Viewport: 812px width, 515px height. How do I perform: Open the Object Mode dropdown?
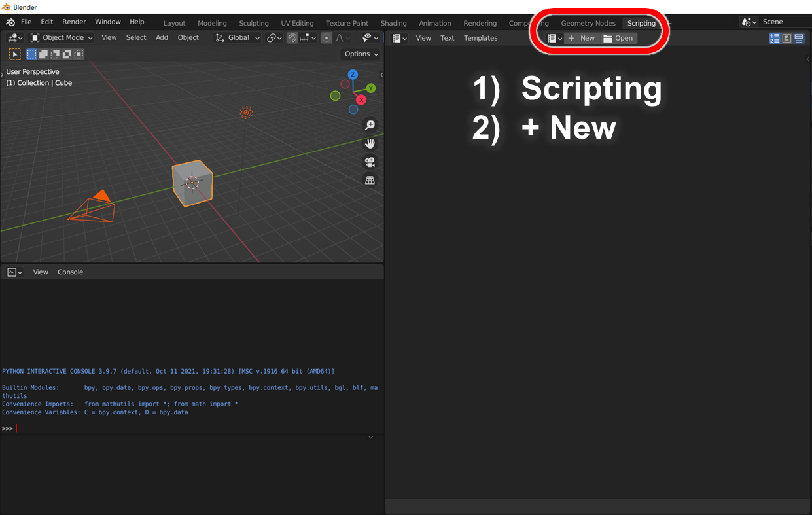coord(61,37)
